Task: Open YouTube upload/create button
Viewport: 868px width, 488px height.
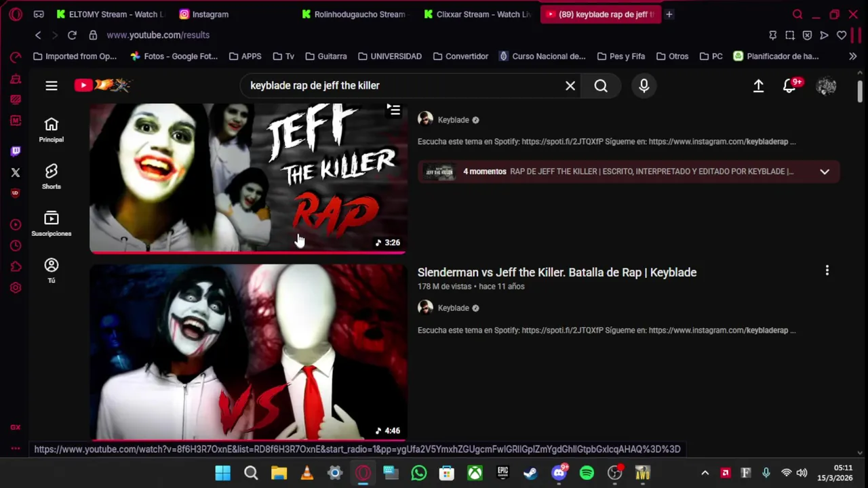Action: coord(758,85)
